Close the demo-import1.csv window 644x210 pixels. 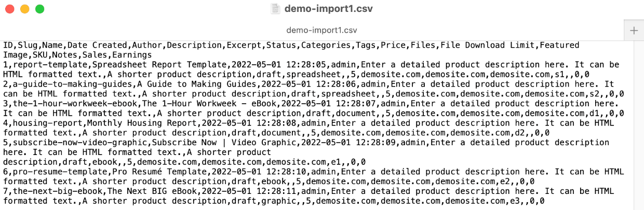click(9, 9)
